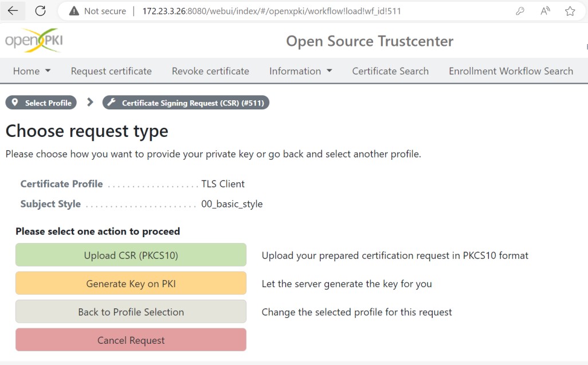Activate the Read aloud icon
The height and width of the screenshot is (365, 588).
tap(545, 11)
